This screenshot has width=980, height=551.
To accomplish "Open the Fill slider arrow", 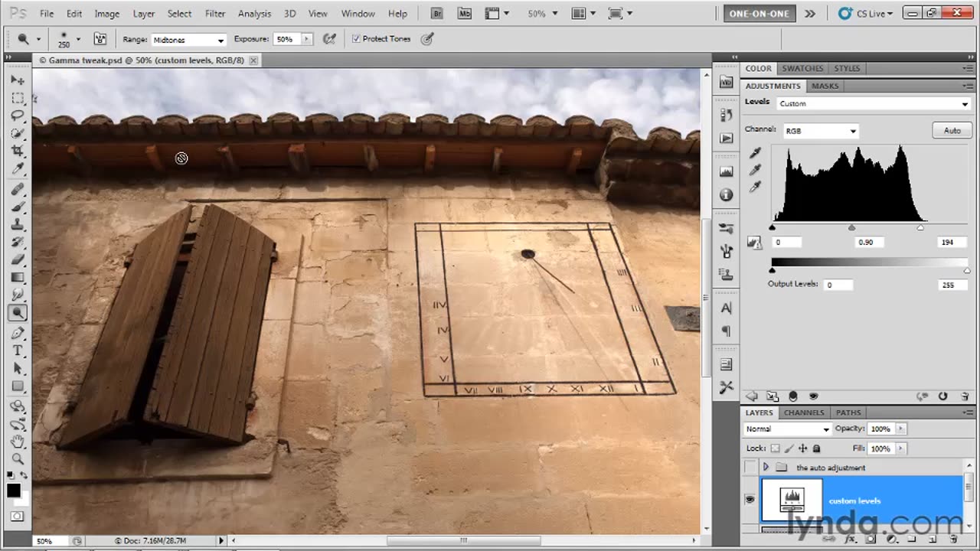I will pos(900,448).
